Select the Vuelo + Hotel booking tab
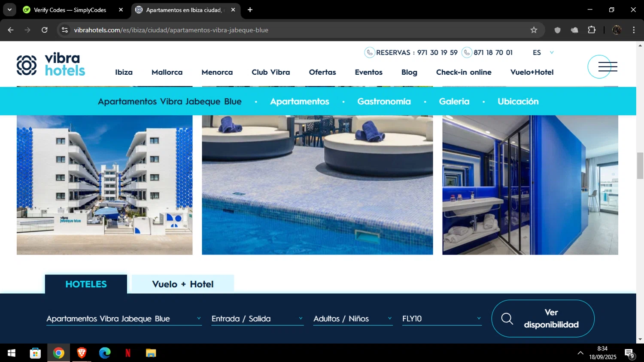644x362 pixels. coord(183,284)
